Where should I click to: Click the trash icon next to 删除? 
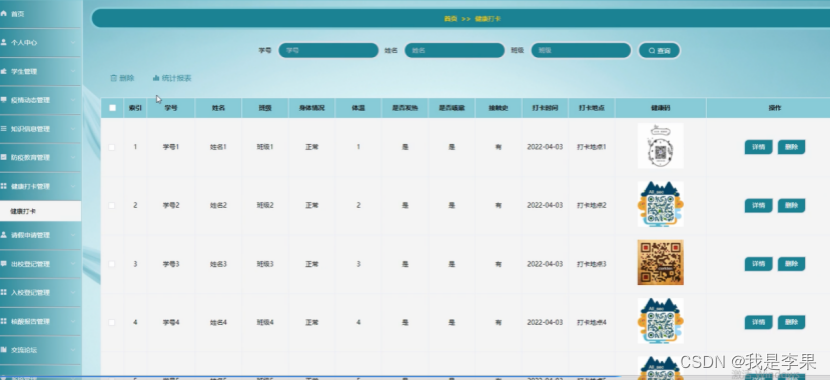point(113,78)
